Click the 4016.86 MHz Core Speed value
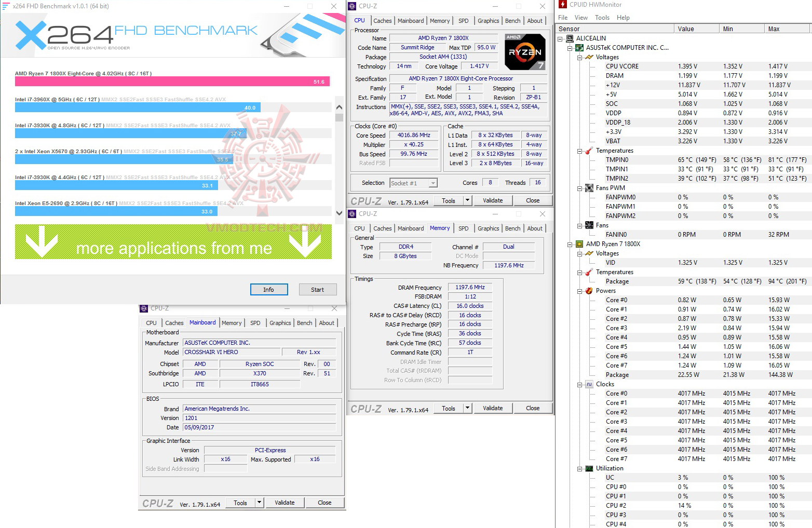812x528 pixels. 414,136
